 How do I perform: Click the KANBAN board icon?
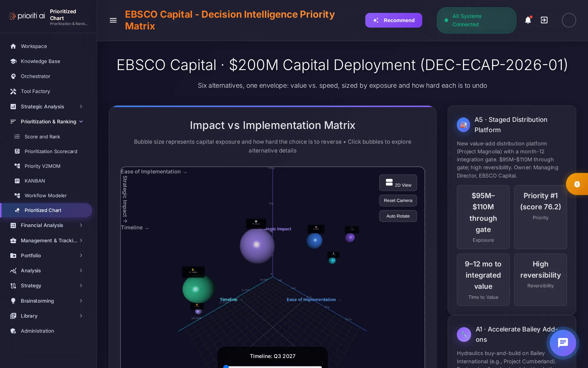[17, 181]
